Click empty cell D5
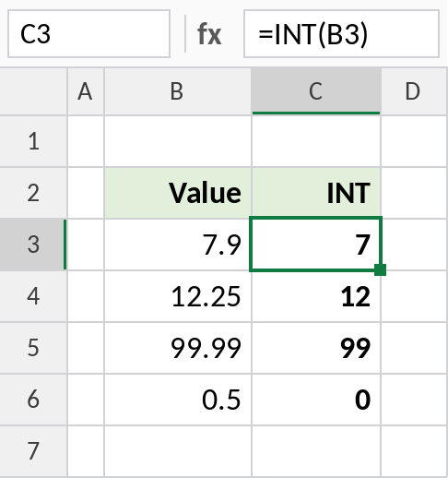 tap(414, 348)
